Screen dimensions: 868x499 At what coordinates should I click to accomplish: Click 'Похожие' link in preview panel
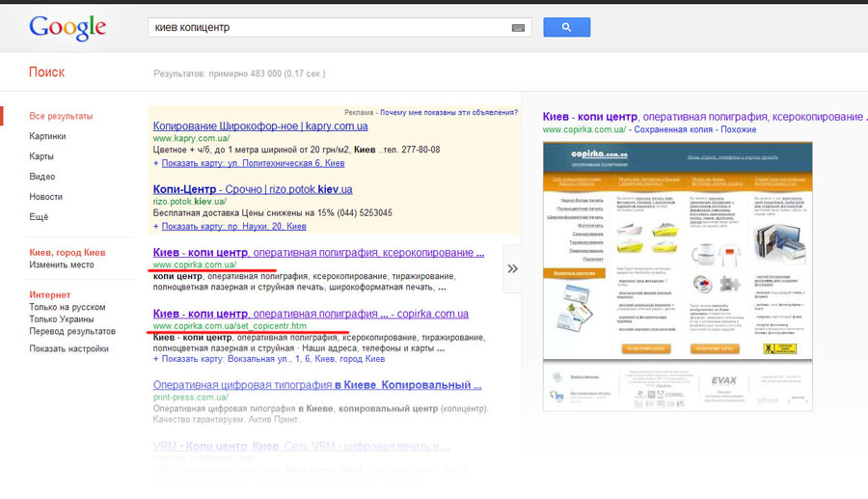click(738, 129)
